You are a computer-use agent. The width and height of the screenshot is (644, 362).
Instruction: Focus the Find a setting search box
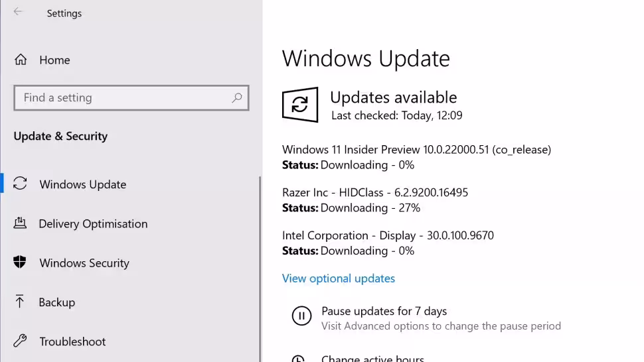click(131, 97)
